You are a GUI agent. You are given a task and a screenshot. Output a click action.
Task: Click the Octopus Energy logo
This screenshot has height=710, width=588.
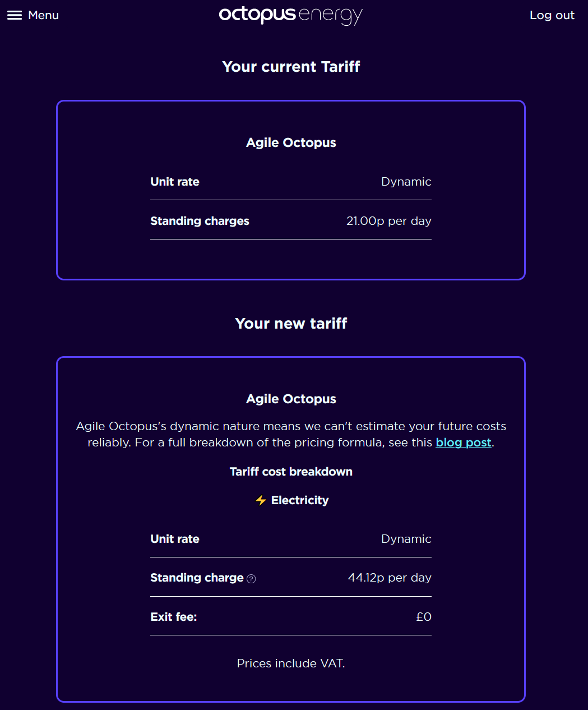pos(291,15)
